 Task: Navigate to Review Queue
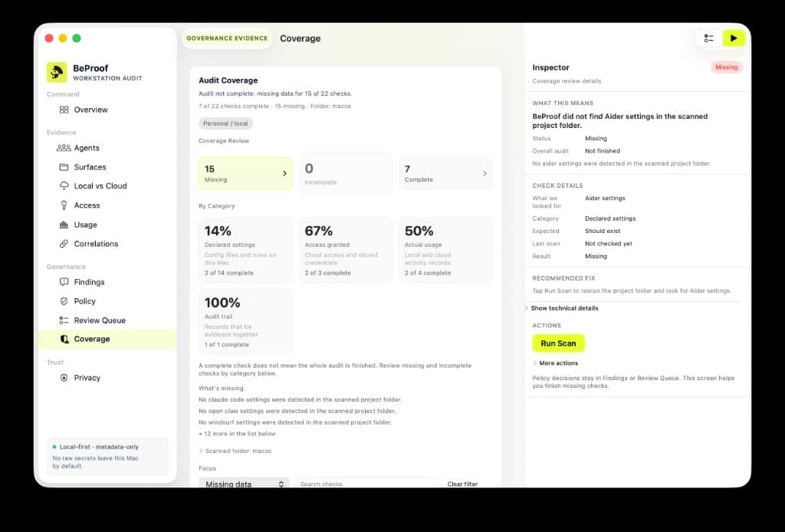(x=107, y=320)
